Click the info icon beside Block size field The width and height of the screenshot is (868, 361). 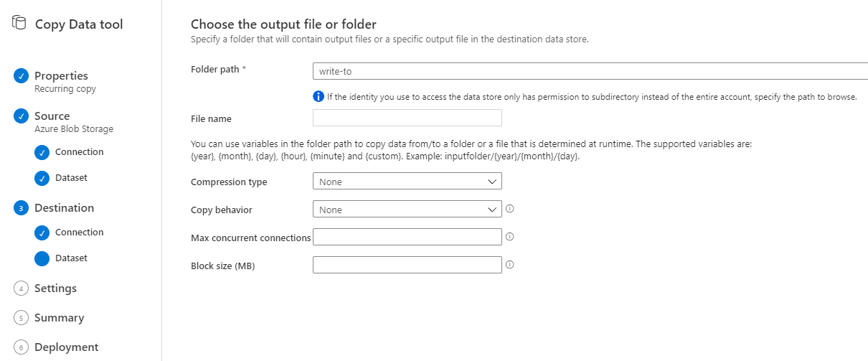pyautogui.click(x=510, y=264)
